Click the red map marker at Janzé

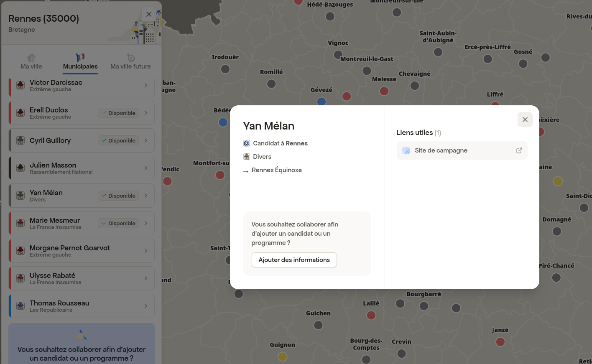(500, 342)
